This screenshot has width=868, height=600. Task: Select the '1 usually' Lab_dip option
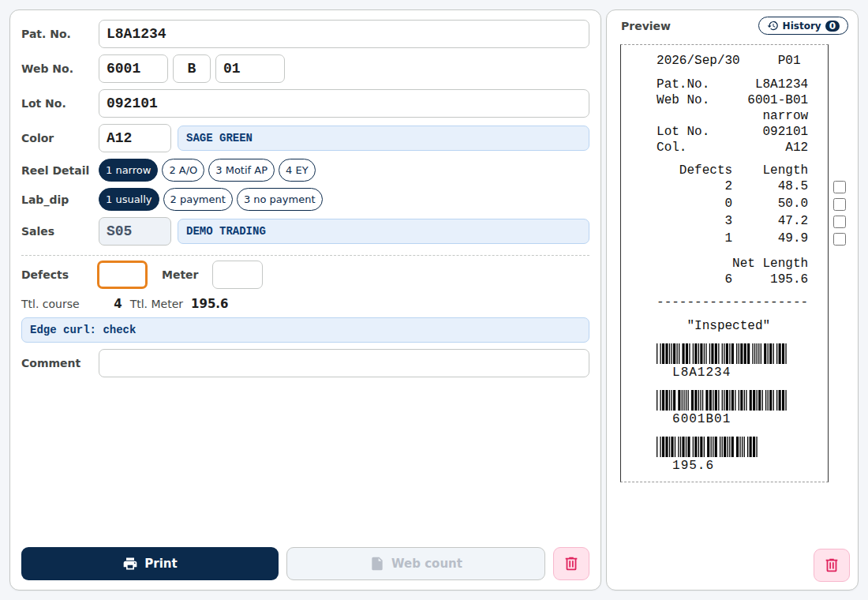(129, 200)
